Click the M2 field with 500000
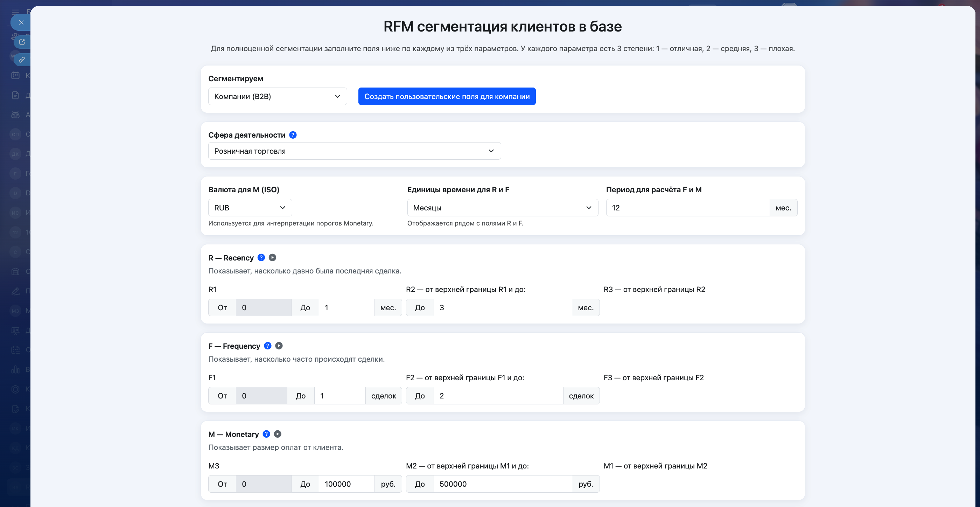The image size is (980, 507). 502,484
